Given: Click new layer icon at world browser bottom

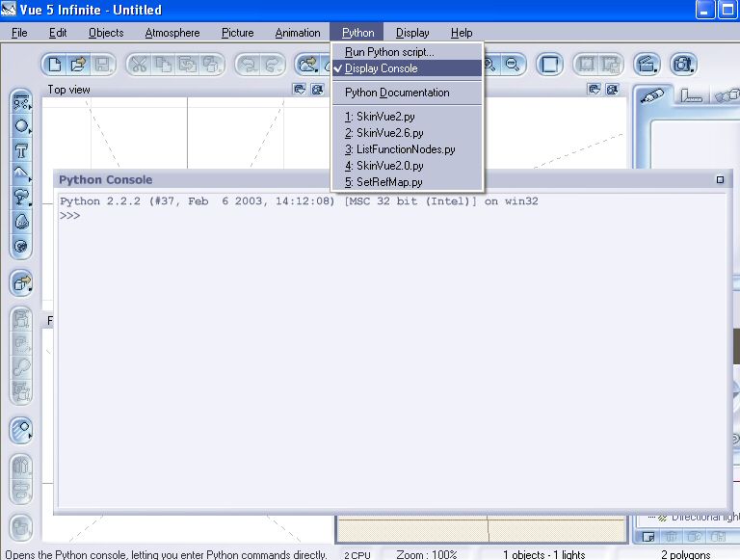Looking at the screenshot, I should click(x=648, y=537).
